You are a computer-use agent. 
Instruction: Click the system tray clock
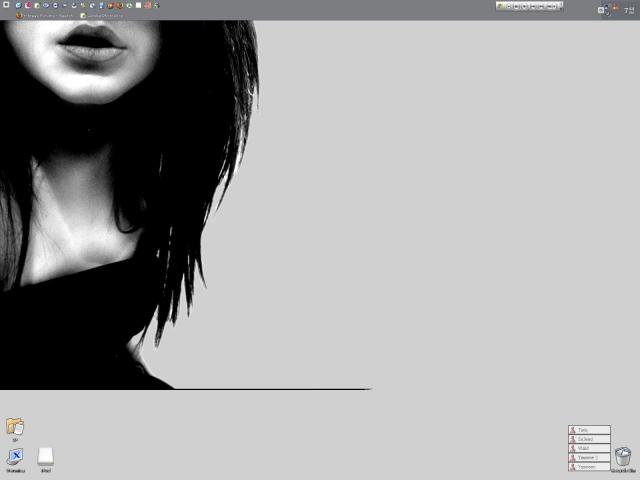pyautogui.click(x=629, y=10)
